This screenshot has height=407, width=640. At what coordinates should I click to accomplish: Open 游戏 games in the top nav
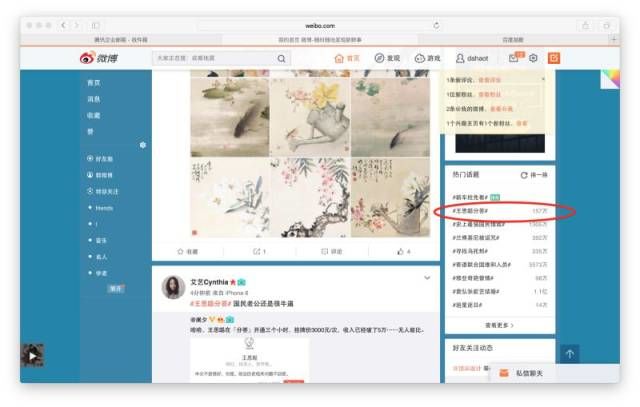tap(427, 58)
